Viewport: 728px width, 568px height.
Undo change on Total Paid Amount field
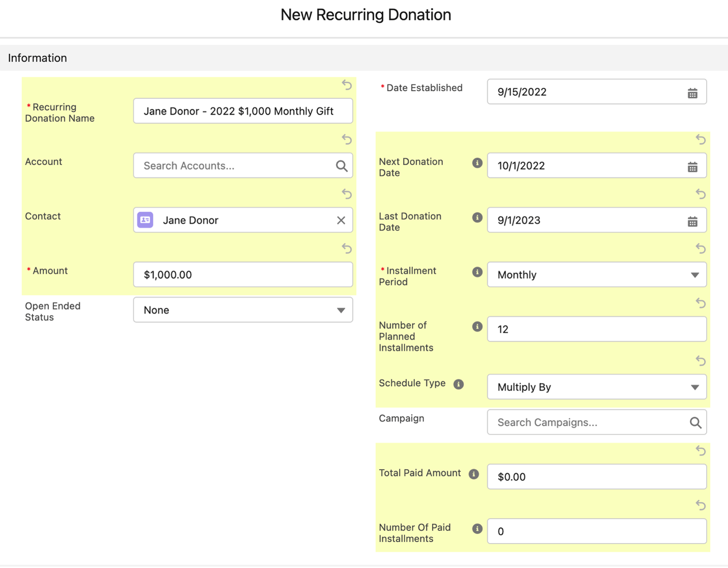pyautogui.click(x=701, y=450)
